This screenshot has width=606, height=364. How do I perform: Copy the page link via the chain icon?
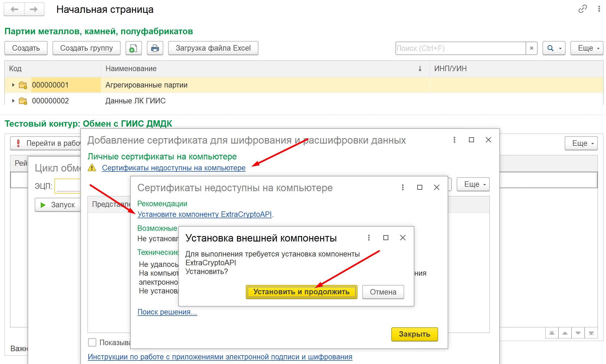tap(582, 9)
